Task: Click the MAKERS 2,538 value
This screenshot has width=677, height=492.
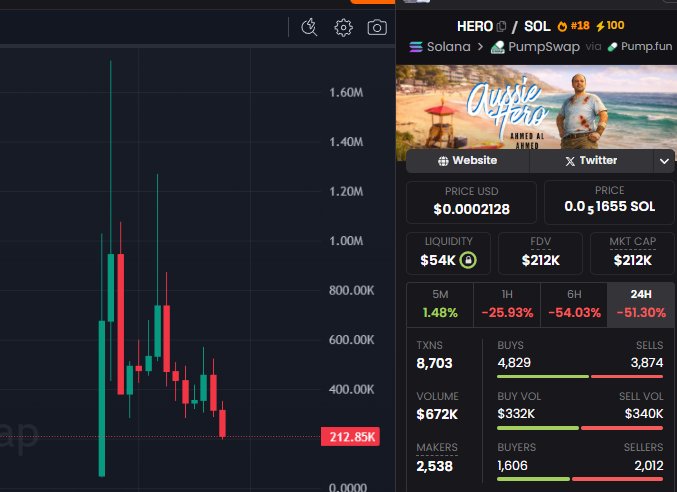Action: 434,466
